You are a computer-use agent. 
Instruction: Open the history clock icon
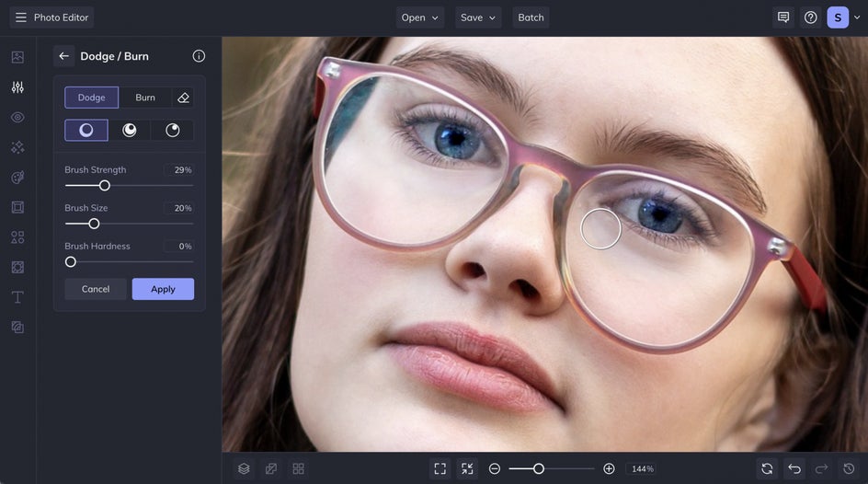tap(849, 469)
